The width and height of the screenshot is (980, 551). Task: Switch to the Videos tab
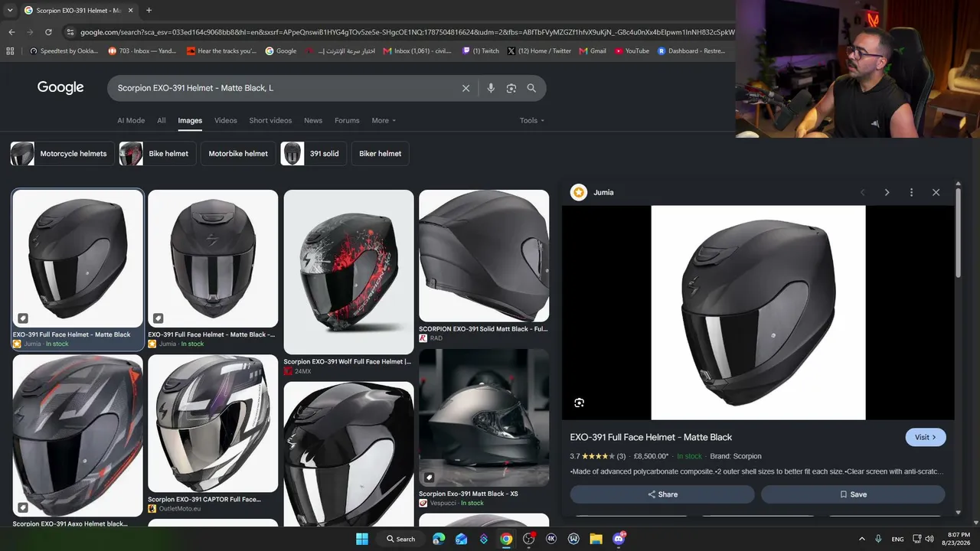(226, 120)
